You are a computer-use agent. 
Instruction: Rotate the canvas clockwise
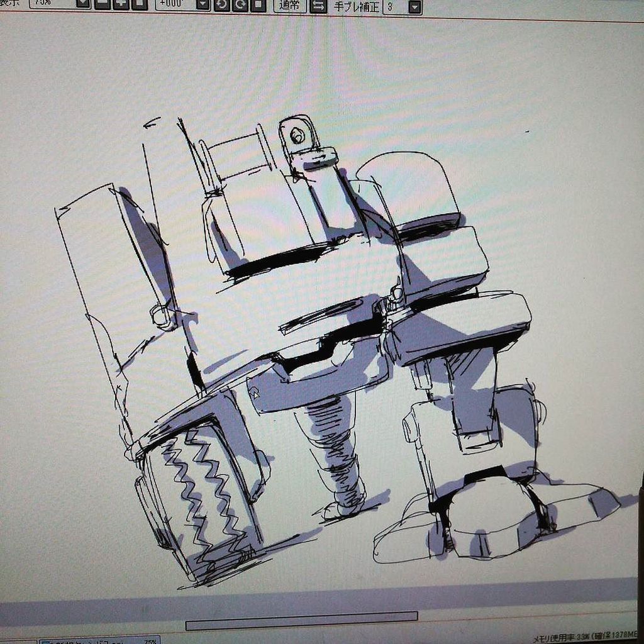pyautogui.click(x=240, y=5)
